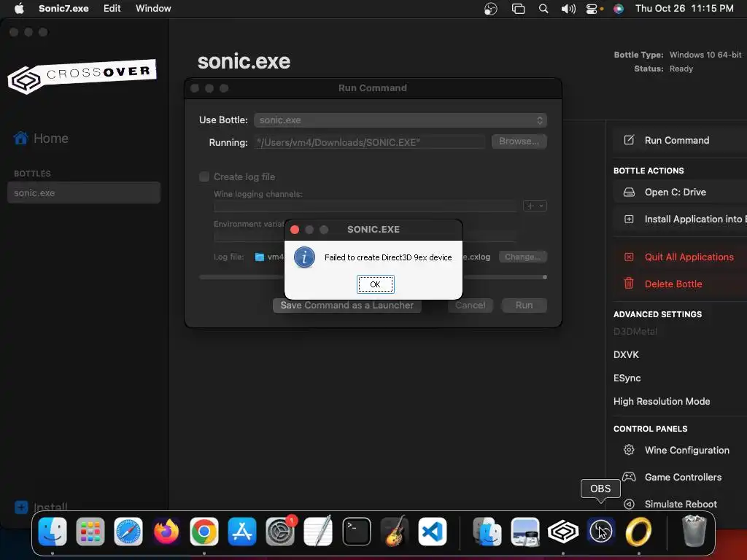
Task: Open App Store from the Dock
Action: [x=242, y=532]
